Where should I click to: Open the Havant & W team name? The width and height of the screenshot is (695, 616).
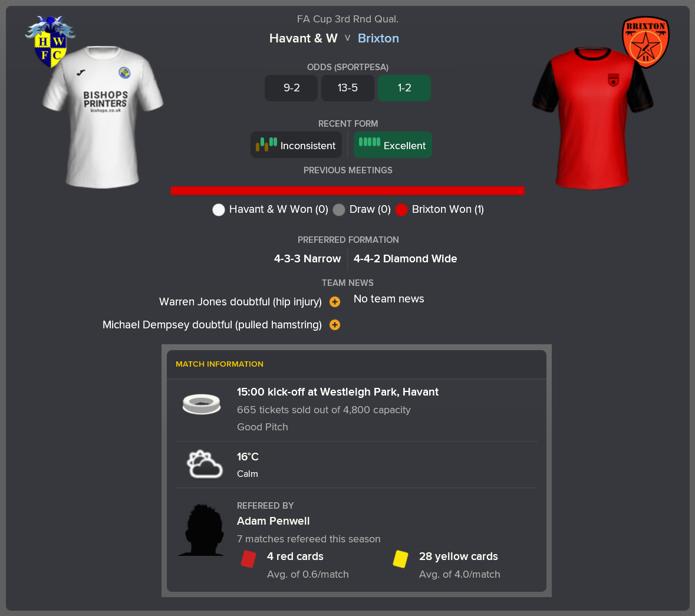click(303, 38)
